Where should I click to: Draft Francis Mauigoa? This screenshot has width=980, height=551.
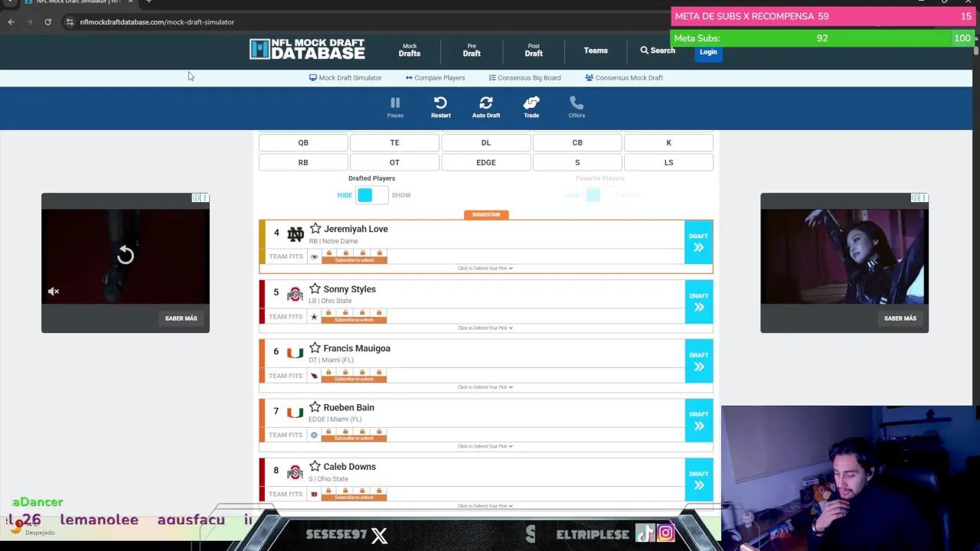(698, 360)
